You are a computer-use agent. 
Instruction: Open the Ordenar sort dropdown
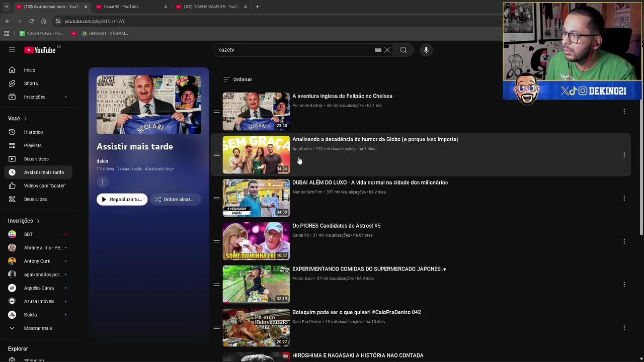237,79
